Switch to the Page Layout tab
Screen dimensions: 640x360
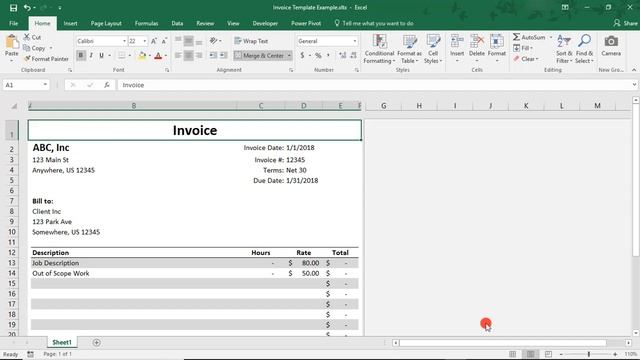pyautogui.click(x=106, y=23)
